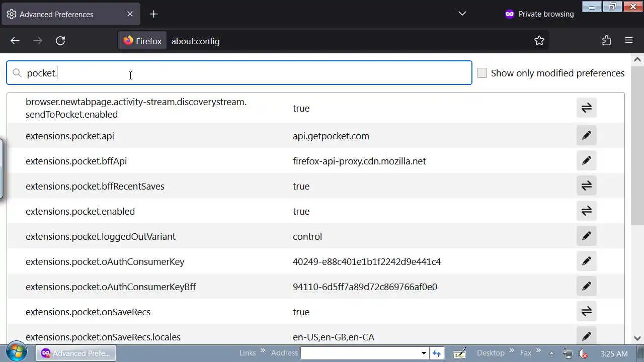This screenshot has width=644, height=362.
Task: Close the Advanced Preferences tab
Action: [130, 14]
